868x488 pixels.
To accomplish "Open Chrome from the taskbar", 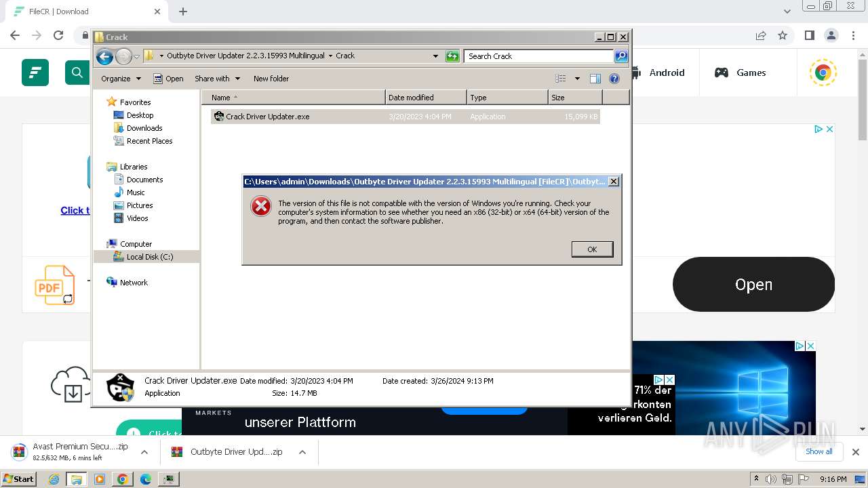I will click(x=122, y=479).
